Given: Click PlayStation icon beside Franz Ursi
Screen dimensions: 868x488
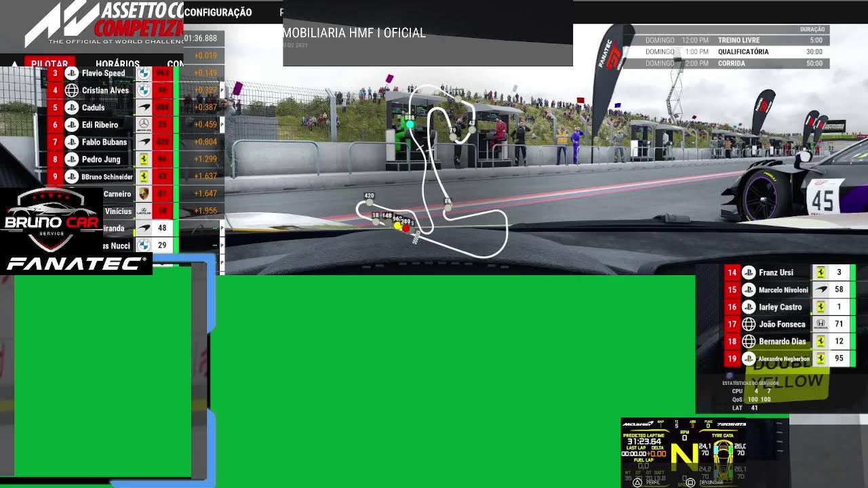Looking at the screenshot, I should [749, 272].
